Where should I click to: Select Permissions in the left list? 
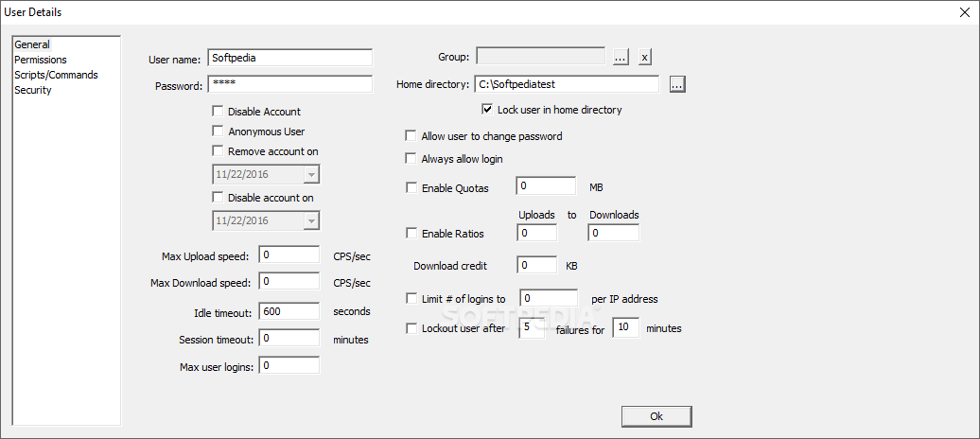(x=41, y=60)
